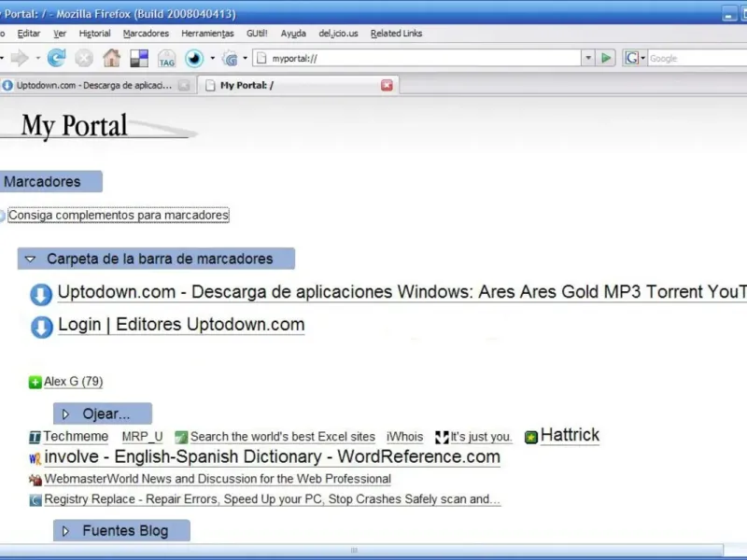Click the Google search input field

pos(697,58)
